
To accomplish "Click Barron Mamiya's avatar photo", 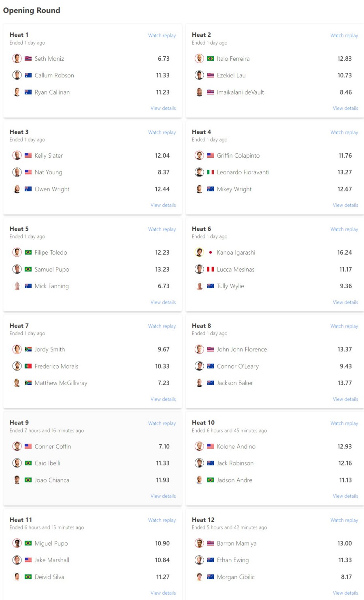I will point(199,543).
